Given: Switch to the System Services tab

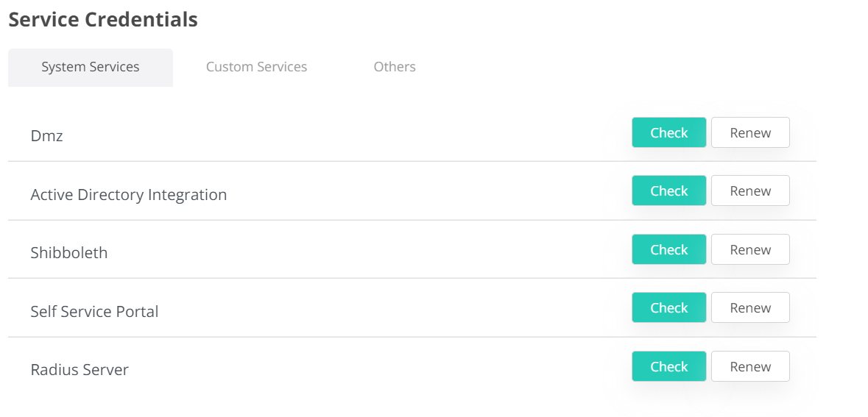Looking at the screenshot, I should [91, 67].
